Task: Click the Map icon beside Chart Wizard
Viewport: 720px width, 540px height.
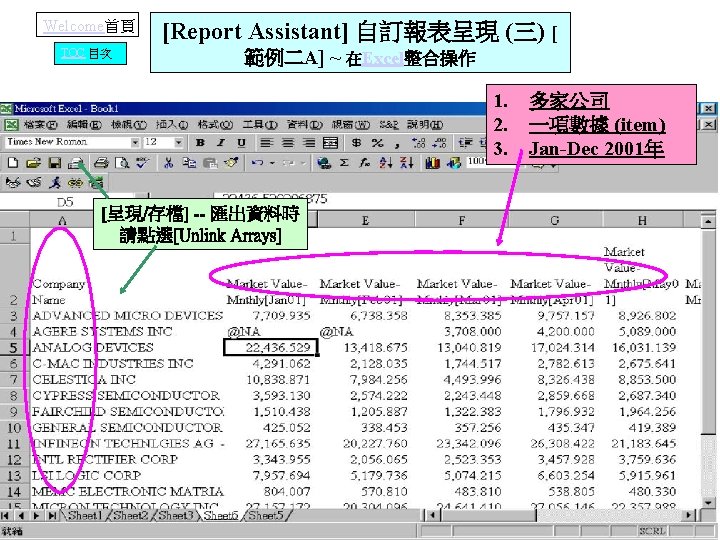Action: click(454, 163)
